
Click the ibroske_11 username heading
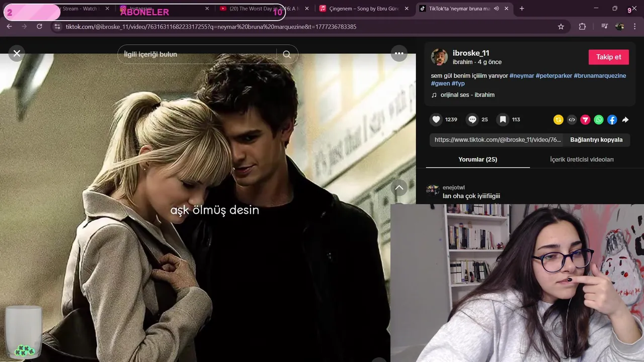coord(471,53)
